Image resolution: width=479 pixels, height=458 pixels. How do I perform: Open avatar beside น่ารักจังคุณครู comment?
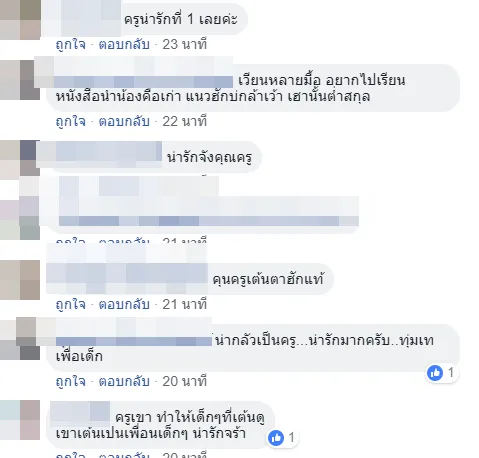click(x=20, y=157)
